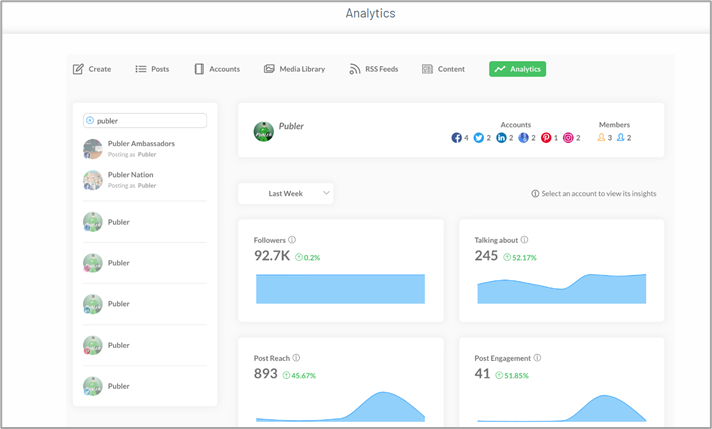Click the Talking about info icon

[x=524, y=240]
